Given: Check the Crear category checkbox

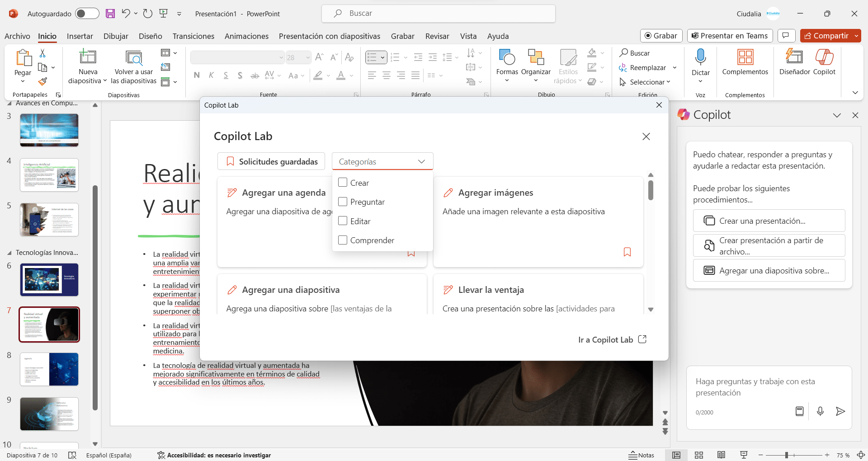Looking at the screenshot, I should tap(343, 183).
